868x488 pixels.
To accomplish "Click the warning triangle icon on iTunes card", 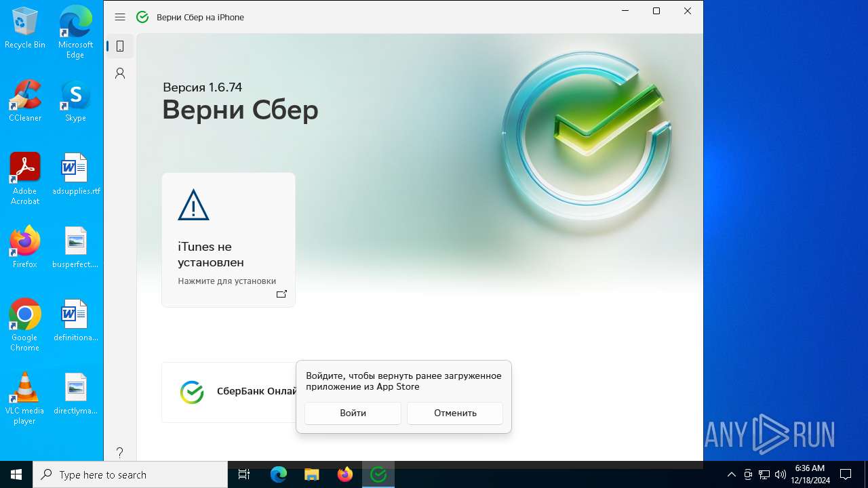I will (x=193, y=205).
